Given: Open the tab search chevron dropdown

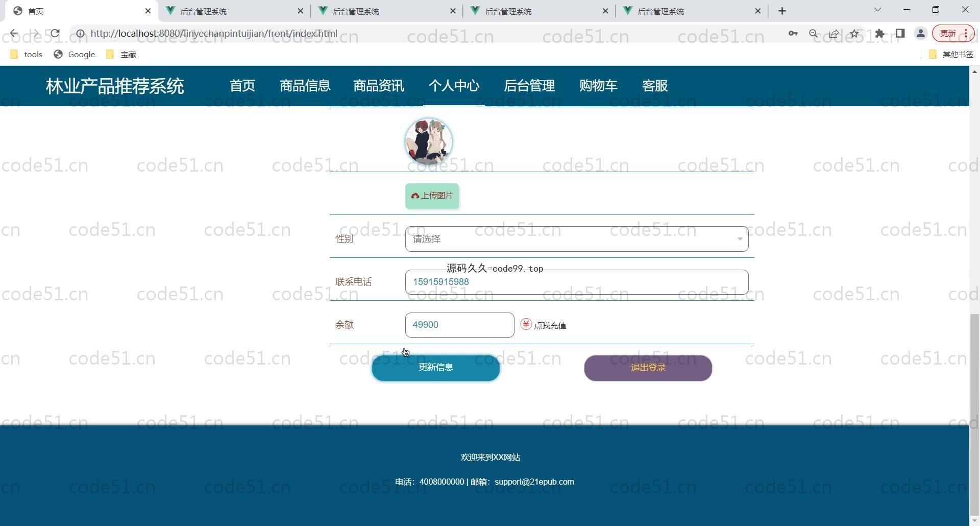Looking at the screenshot, I should (877, 10).
